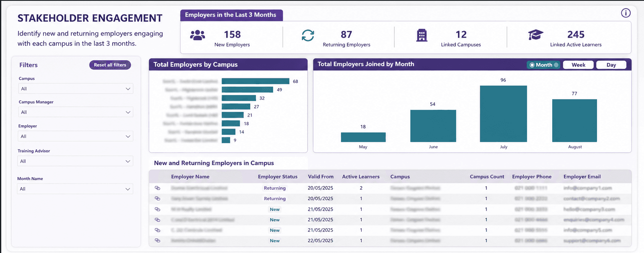Open link icon for info@company5.com row
The width and height of the screenshot is (644, 253).
point(158,230)
